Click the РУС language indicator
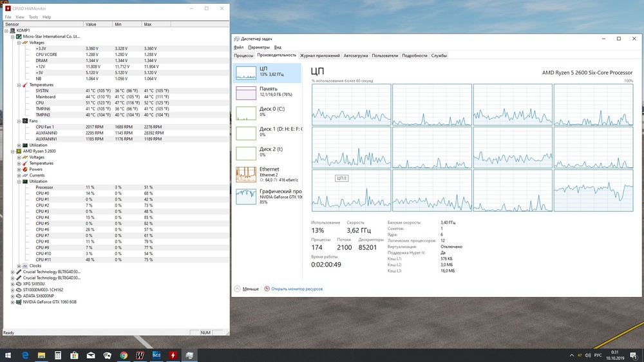This screenshot has width=644, height=362. click(598, 356)
